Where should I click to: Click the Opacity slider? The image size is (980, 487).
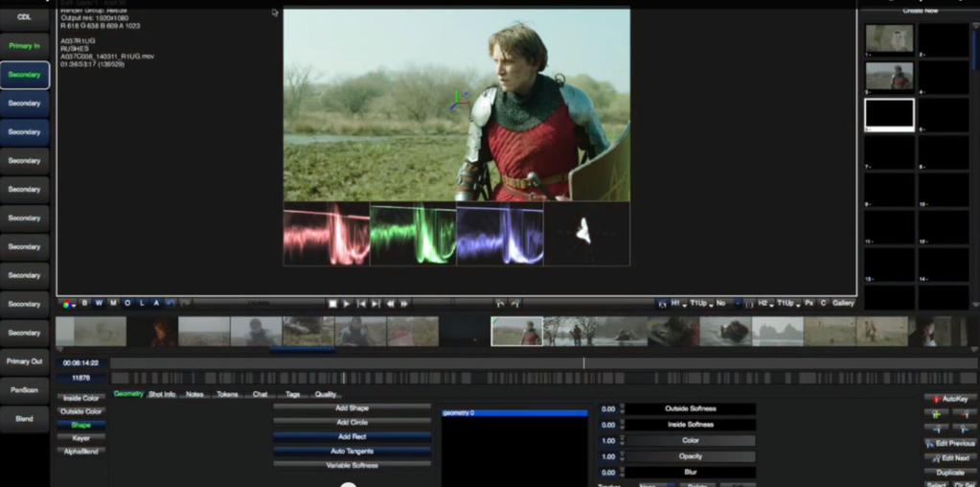point(691,457)
